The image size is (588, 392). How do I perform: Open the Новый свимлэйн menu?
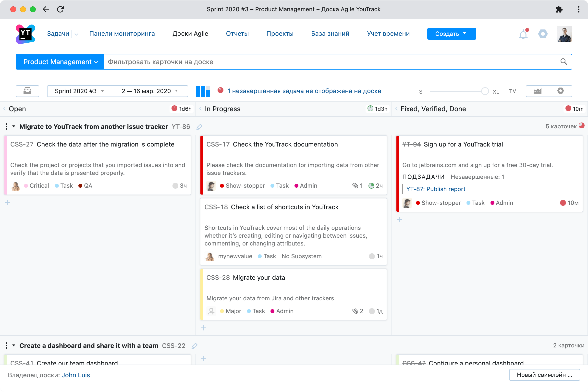544,375
